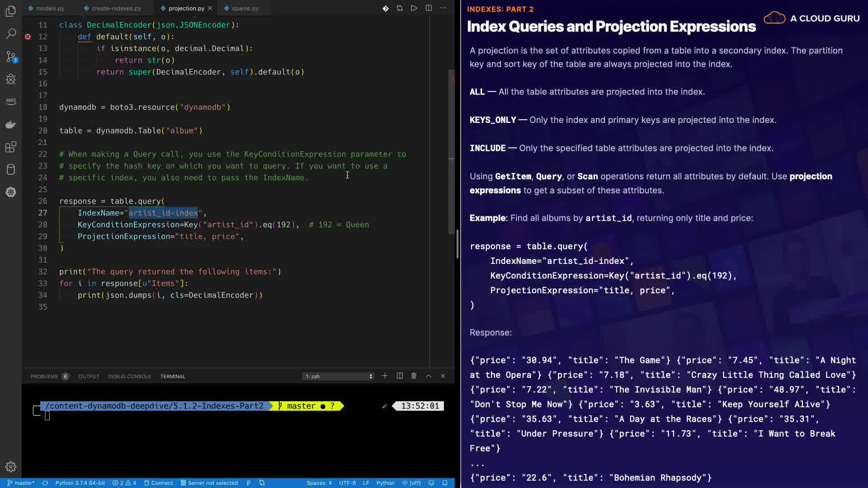The width and height of the screenshot is (868, 488).
Task: Open the Explorer files icon in sidebar
Action: click(x=11, y=11)
